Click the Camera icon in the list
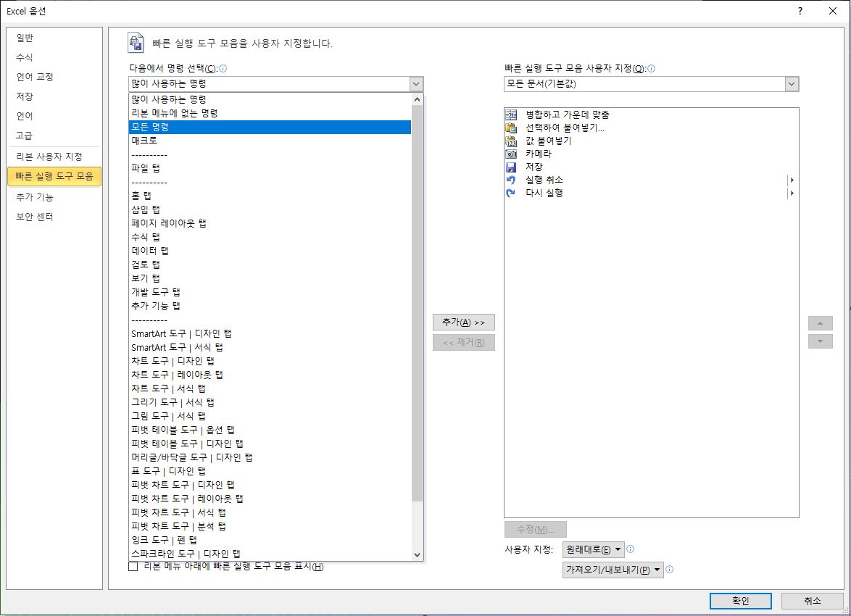 511,154
